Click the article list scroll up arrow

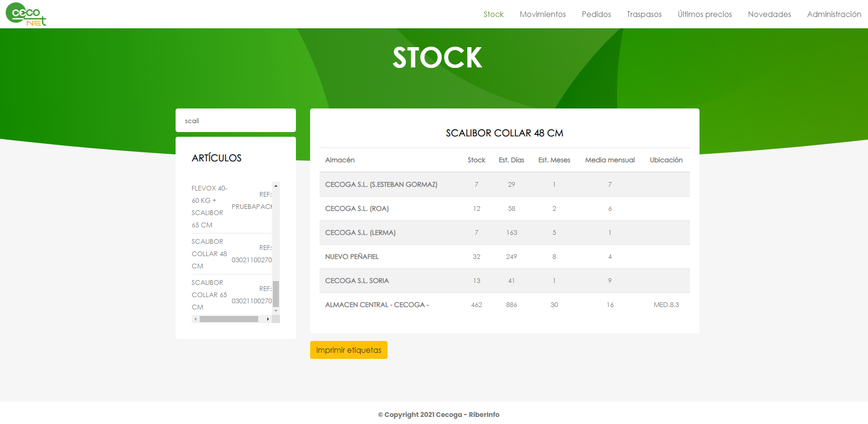click(276, 186)
